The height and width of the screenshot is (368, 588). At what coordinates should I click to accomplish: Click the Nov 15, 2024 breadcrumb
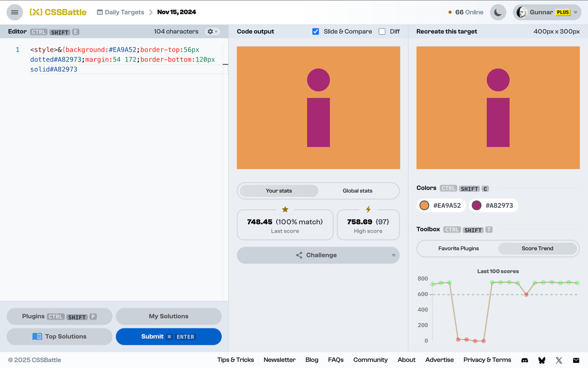pos(177,12)
